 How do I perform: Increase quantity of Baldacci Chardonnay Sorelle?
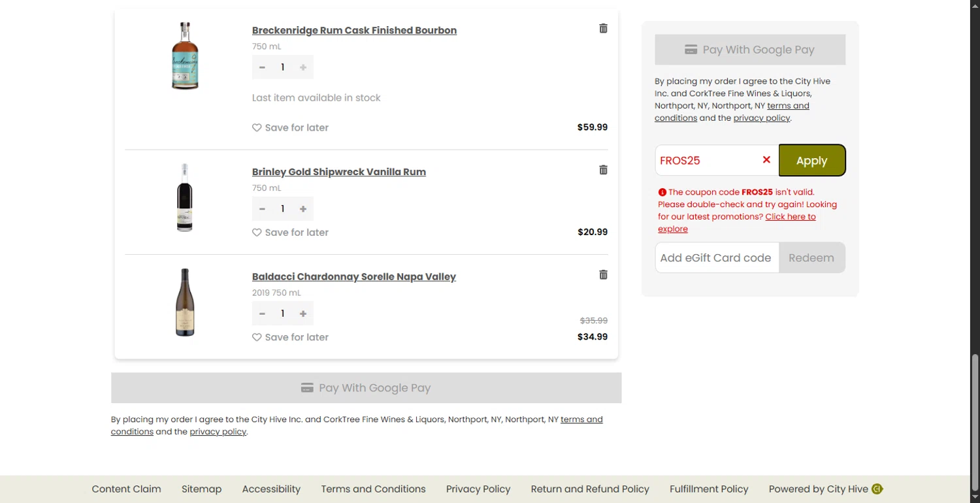[x=303, y=314]
